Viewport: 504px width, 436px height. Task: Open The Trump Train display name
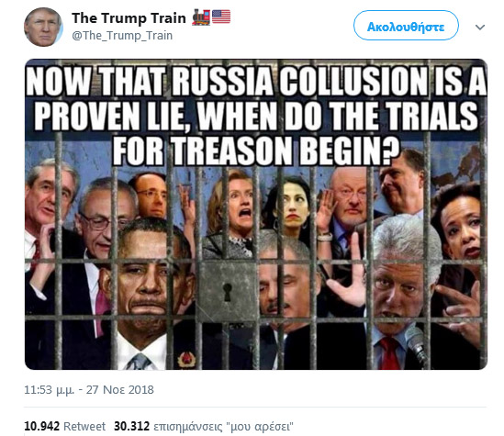[129, 18]
